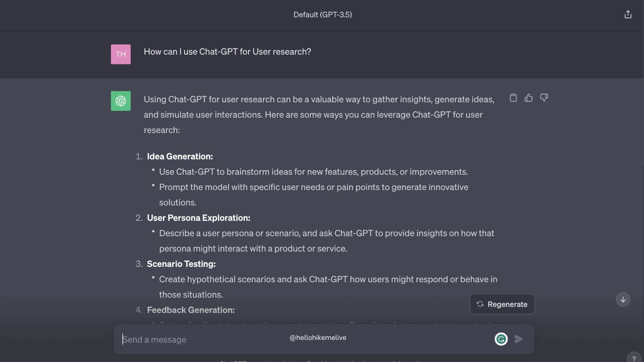Click the ChatGPT logo icon in response
The image size is (644, 362).
(x=120, y=100)
